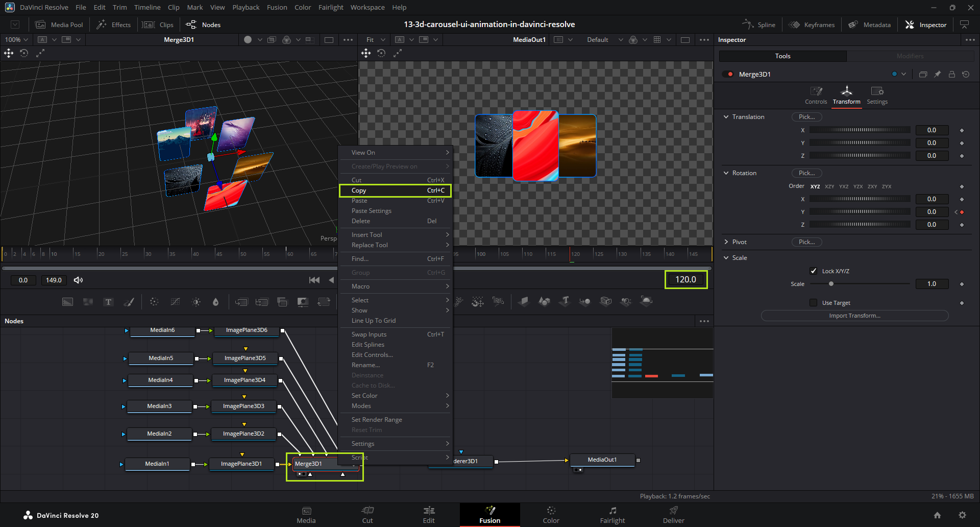
Task: Open the Keyframes panel
Action: click(812, 25)
